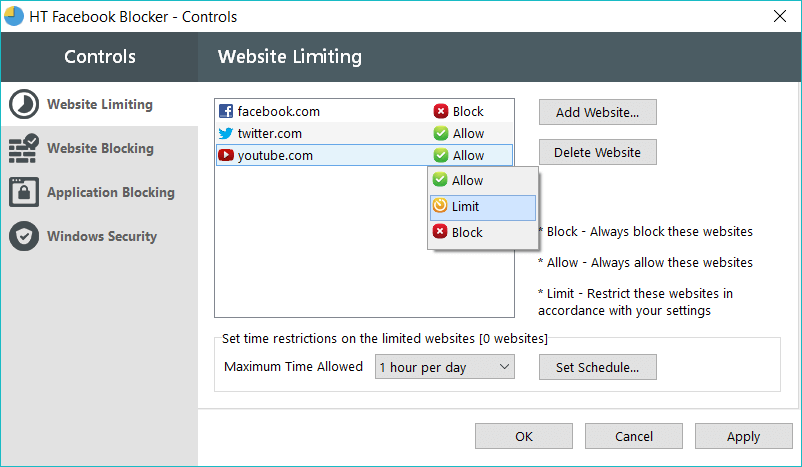Open the Set Schedule dialog button
802x467 pixels.
pos(597,367)
